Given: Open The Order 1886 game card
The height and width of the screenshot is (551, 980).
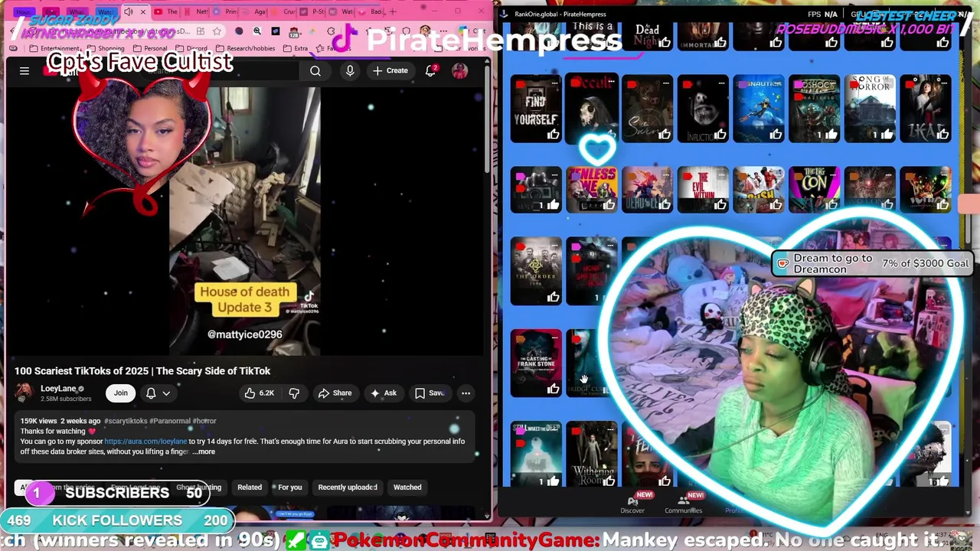Looking at the screenshot, I should coord(536,271).
